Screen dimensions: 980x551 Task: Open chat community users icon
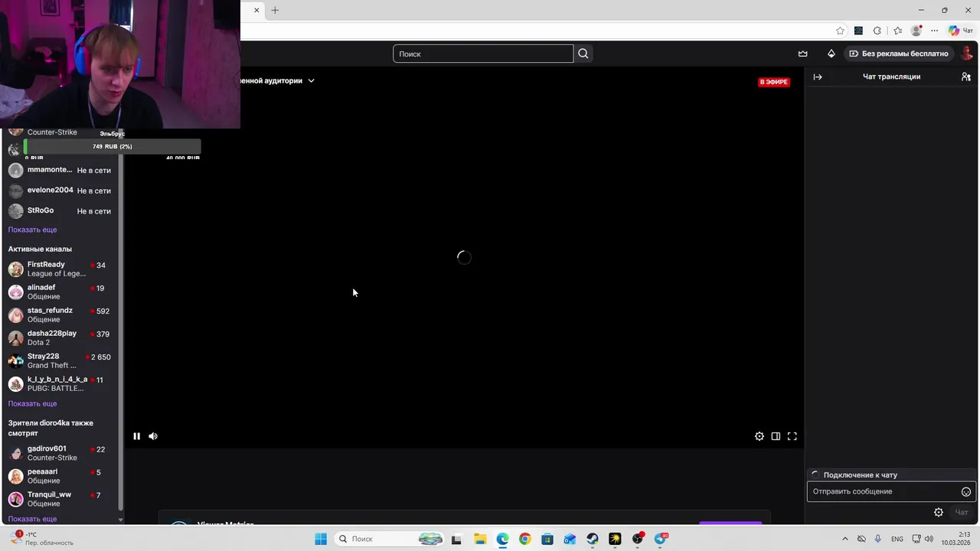coord(966,77)
